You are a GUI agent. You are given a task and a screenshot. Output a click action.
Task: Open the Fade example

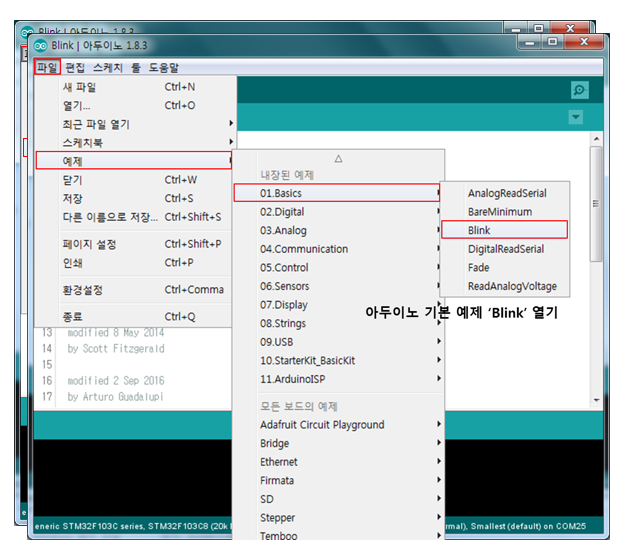pos(505,267)
